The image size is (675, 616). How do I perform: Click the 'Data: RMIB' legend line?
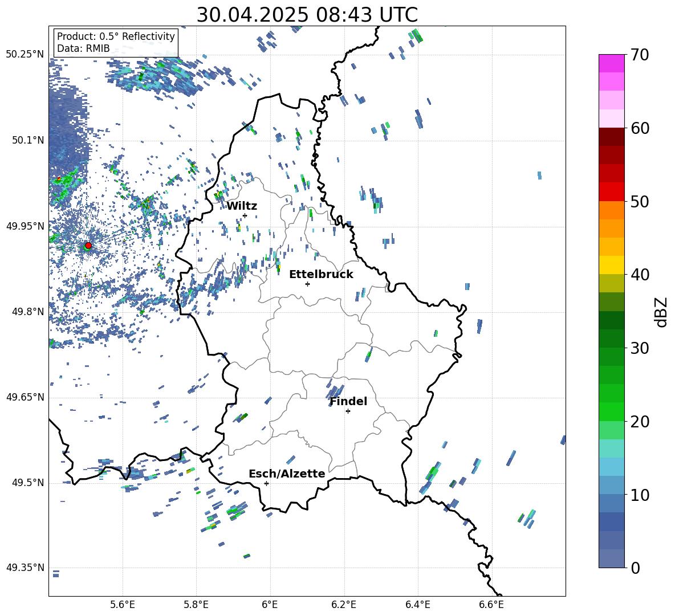point(83,48)
